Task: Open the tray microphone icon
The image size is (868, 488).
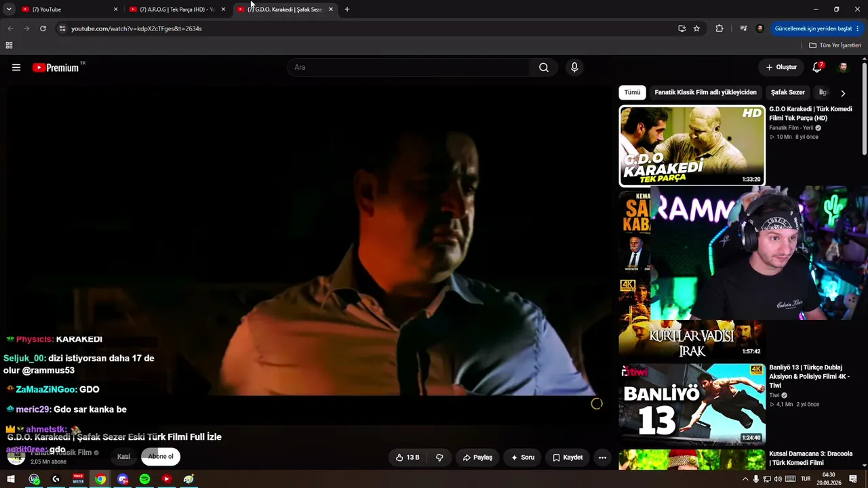Action: pyautogui.click(x=756, y=479)
